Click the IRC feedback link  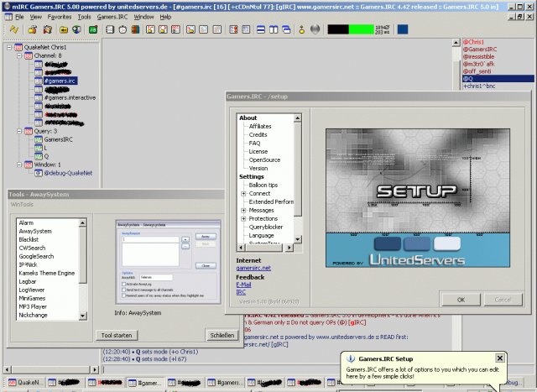tap(241, 292)
